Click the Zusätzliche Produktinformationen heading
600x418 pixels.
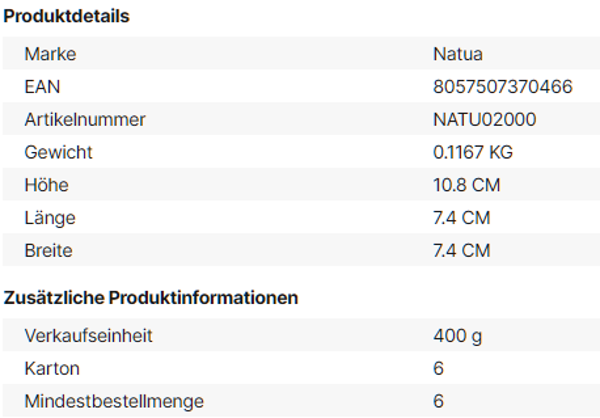(x=151, y=298)
